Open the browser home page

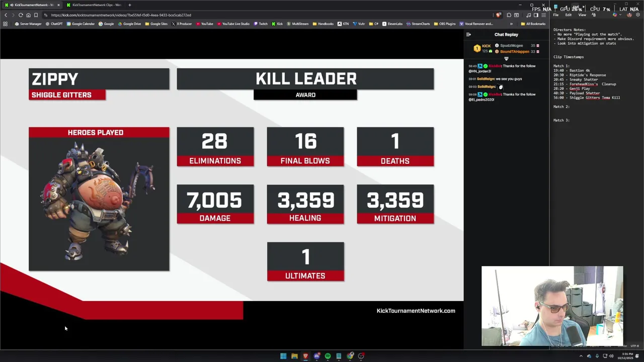point(28,15)
